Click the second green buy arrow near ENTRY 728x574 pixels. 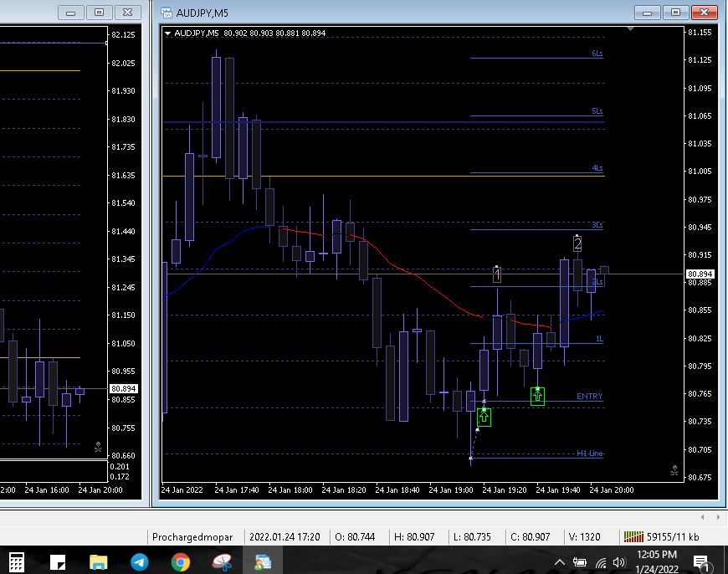coord(537,396)
